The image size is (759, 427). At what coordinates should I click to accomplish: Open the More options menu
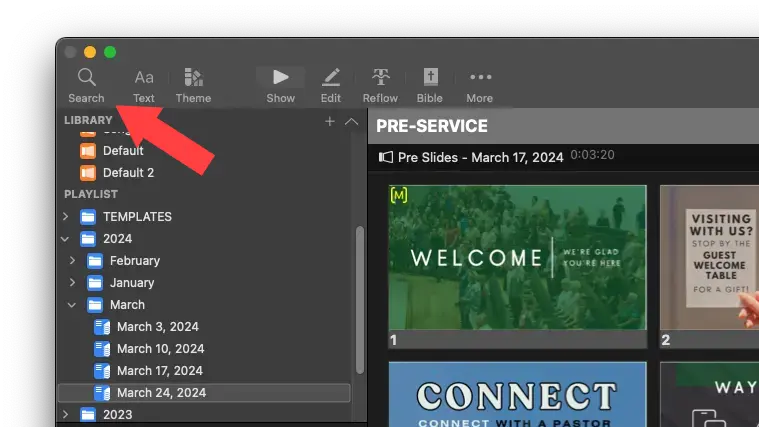tap(480, 86)
